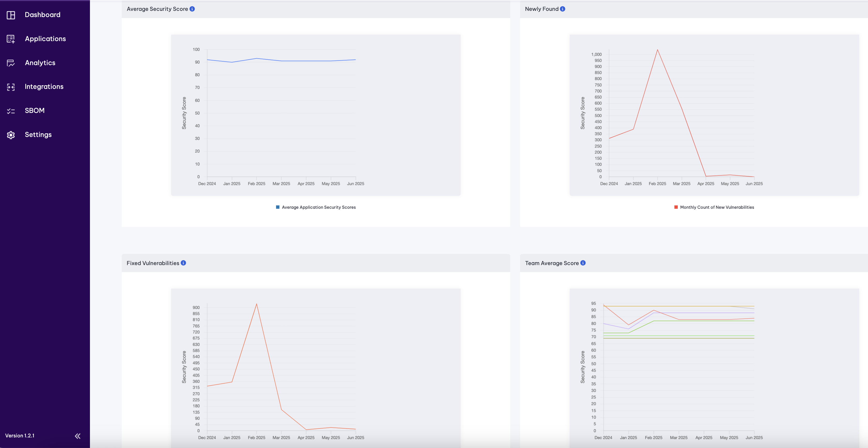Click the Settings gear icon in sidebar
868x448 pixels.
pyautogui.click(x=11, y=135)
